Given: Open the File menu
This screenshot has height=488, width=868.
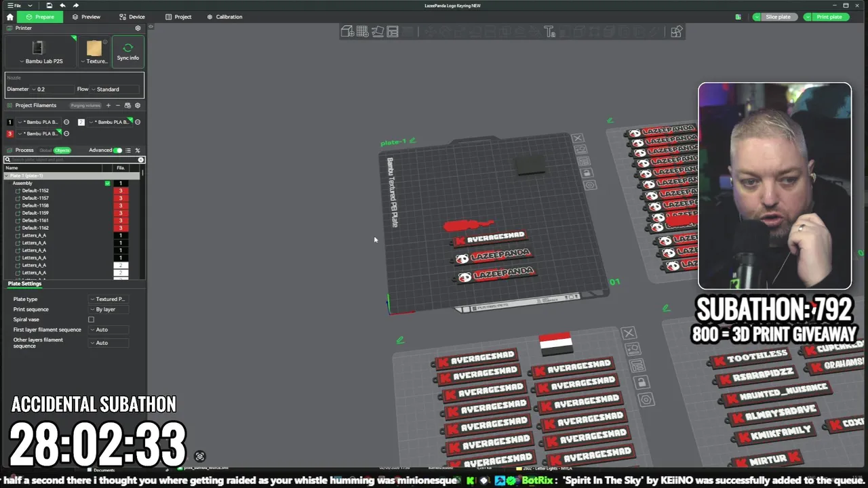Looking at the screenshot, I should point(15,5).
